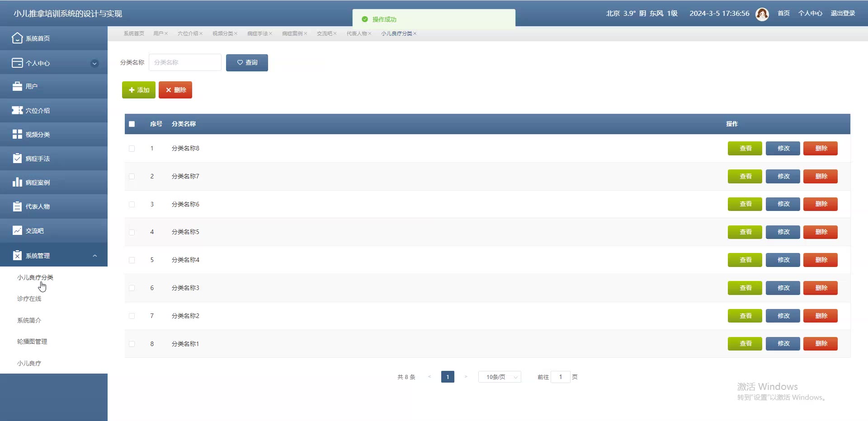Click 修改 button for 分类名称6 row
Screen dimensions: 868x421
[783, 204]
